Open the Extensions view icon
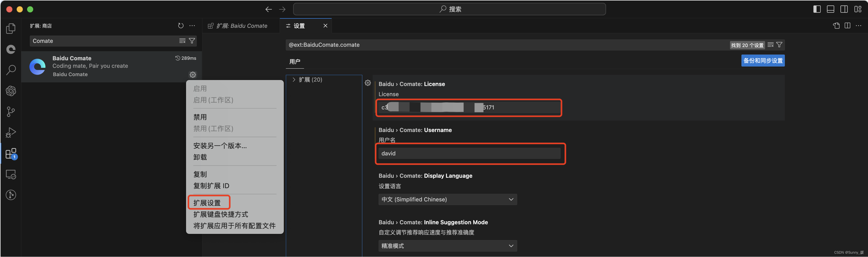This screenshot has height=257, width=868. tap(11, 154)
